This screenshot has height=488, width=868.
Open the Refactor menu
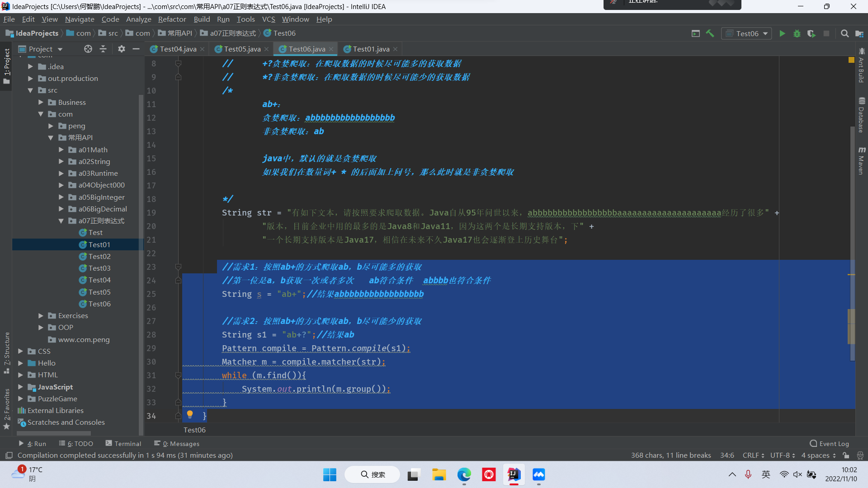tap(172, 19)
